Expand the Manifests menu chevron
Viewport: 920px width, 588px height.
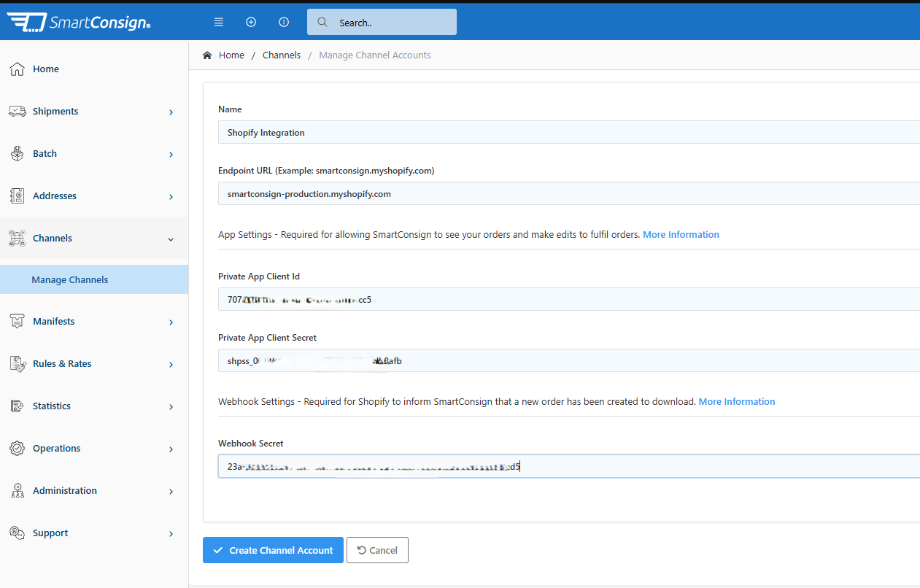171,322
